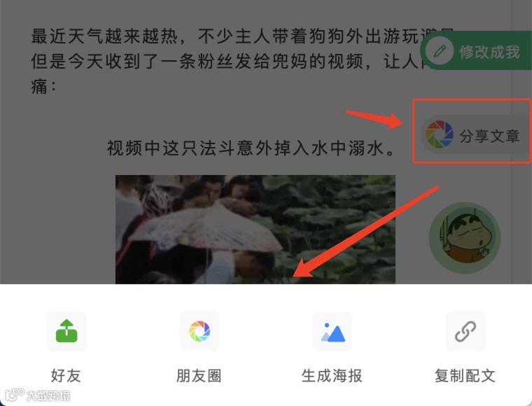Choose the 复制配文 option text
The width and height of the screenshot is (532, 406).
pyautogui.click(x=465, y=375)
